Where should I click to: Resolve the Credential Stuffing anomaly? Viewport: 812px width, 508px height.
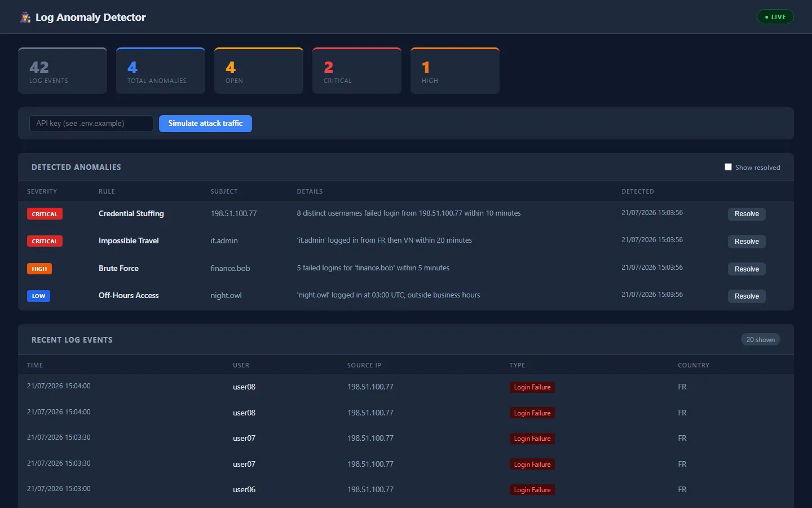[x=747, y=214]
